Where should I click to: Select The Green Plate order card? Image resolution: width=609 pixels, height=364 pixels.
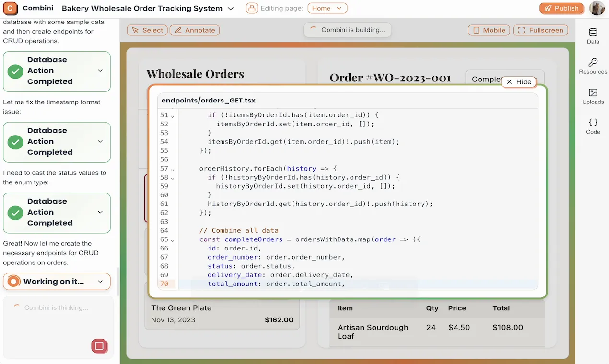coord(222,314)
